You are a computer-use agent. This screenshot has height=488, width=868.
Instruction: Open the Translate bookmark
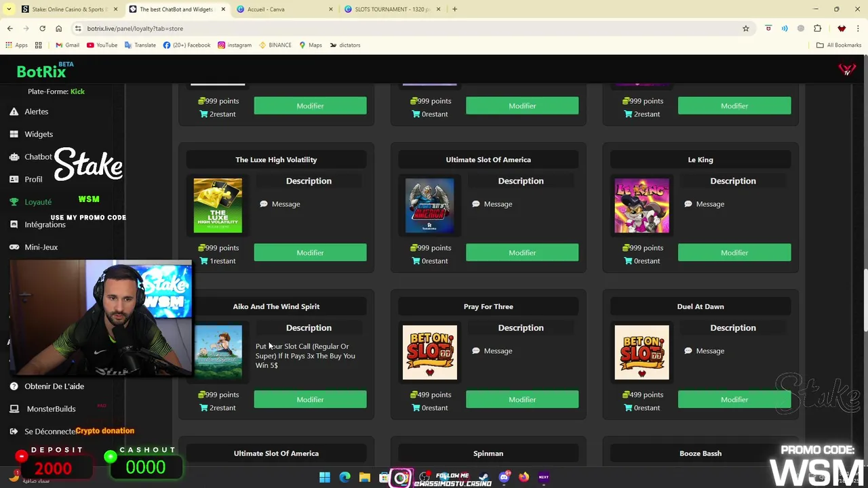point(140,45)
